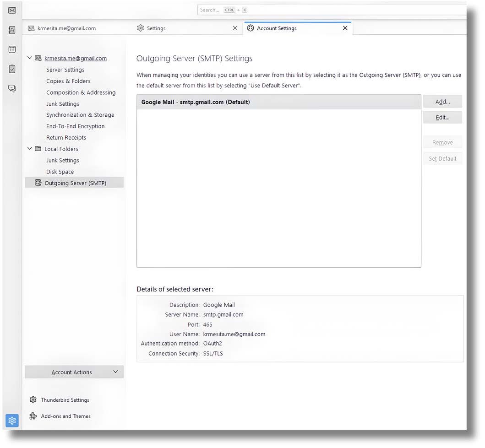Open the Address Book space

pos(11,29)
